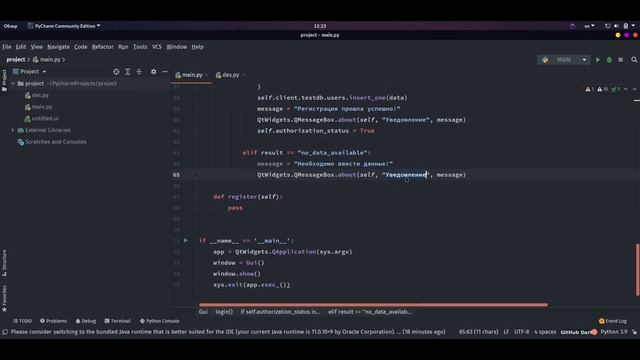The height and width of the screenshot is (360, 640).
Task: Open Project view selector dropdown
Action: [x=29, y=71]
